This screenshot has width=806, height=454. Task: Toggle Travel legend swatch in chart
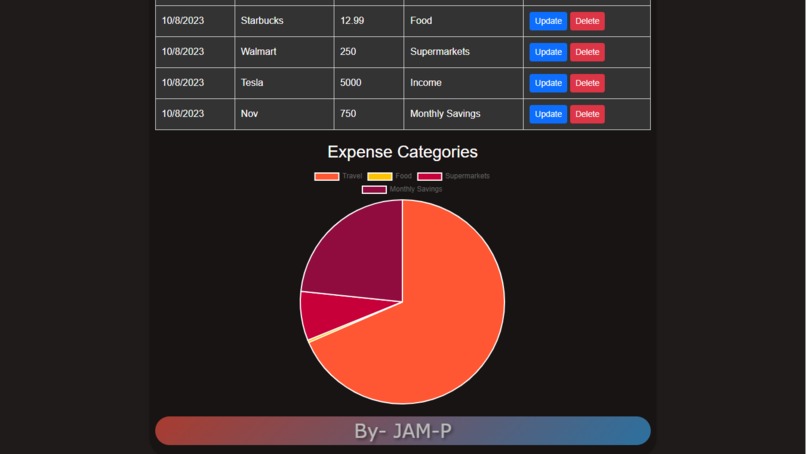326,176
